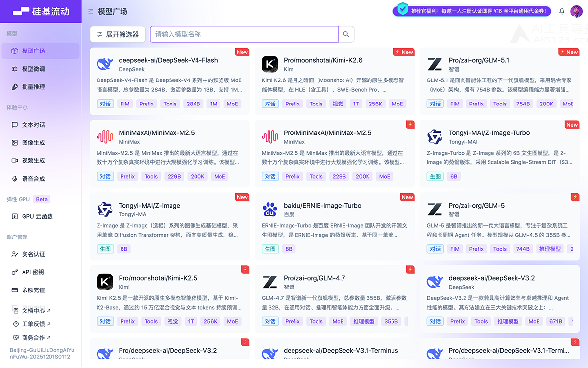Click the Pro/zai-org/GLM-5 logo

tap(435, 210)
